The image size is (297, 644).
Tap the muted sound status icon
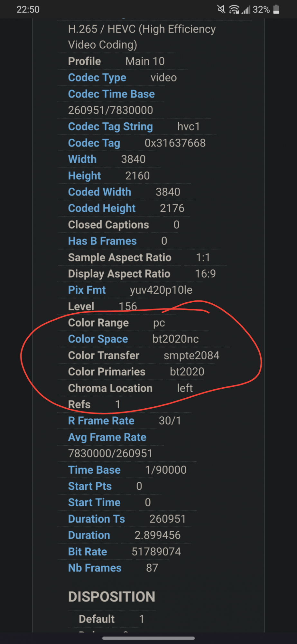(221, 9)
